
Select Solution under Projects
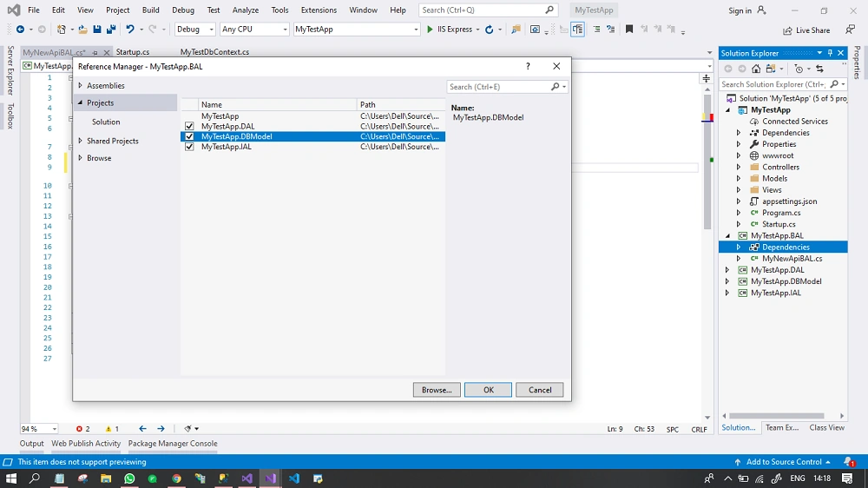coord(106,122)
